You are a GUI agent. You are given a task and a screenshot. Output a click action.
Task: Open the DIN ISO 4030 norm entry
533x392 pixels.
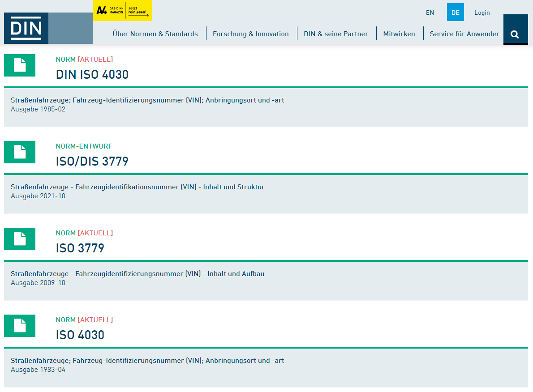click(x=92, y=74)
